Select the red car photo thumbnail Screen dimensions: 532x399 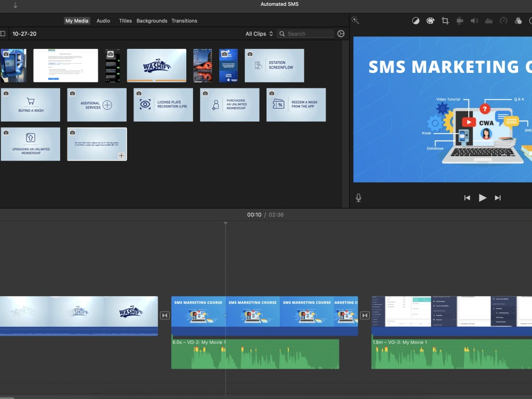point(203,65)
